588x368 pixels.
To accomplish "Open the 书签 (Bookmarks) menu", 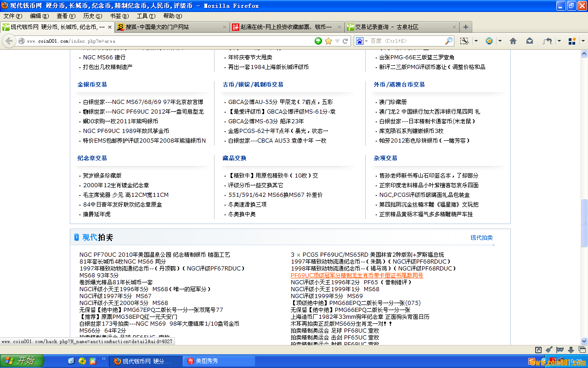I will 119,16.
